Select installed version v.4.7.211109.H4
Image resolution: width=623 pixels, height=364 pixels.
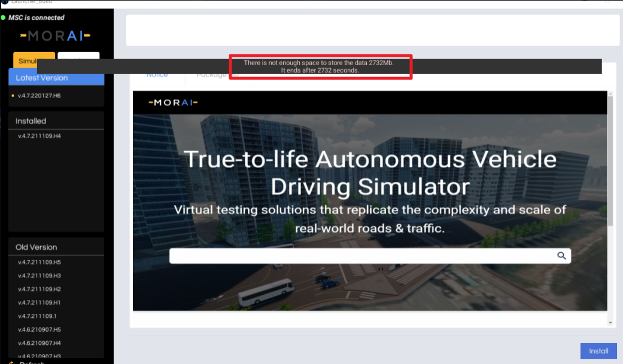coord(39,136)
